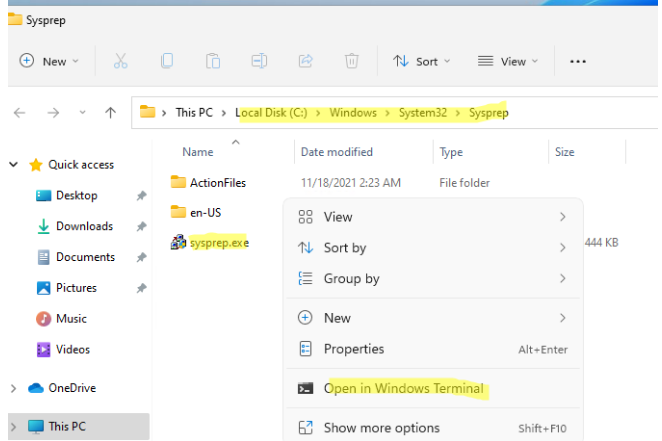Select the ActionFiles folder icon
The height and width of the screenshot is (441, 662).
178,182
